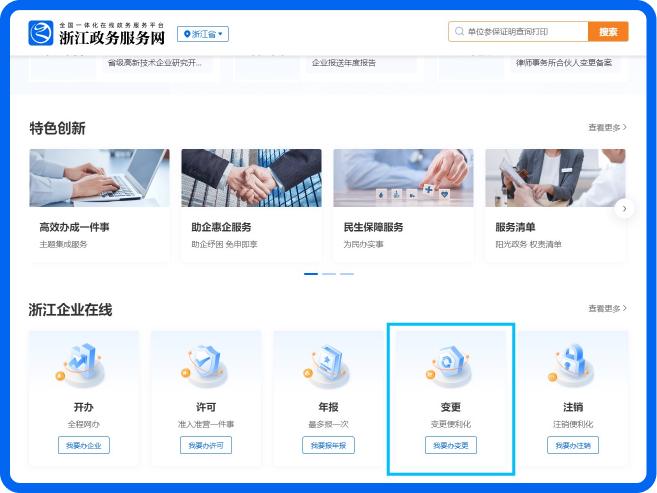Screen dimensions: 657x493
Task: Open the 变更 change refresh icon
Action: pyautogui.click(x=450, y=366)
